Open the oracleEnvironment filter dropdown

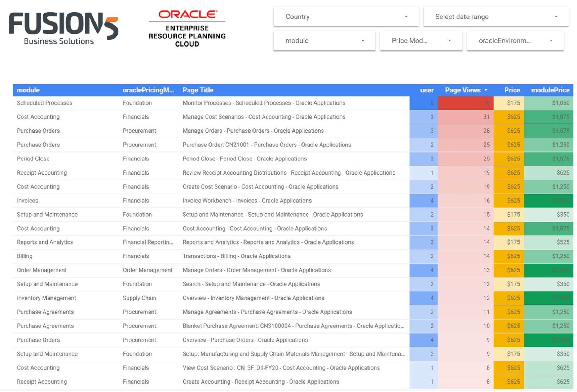coord(515,40)
